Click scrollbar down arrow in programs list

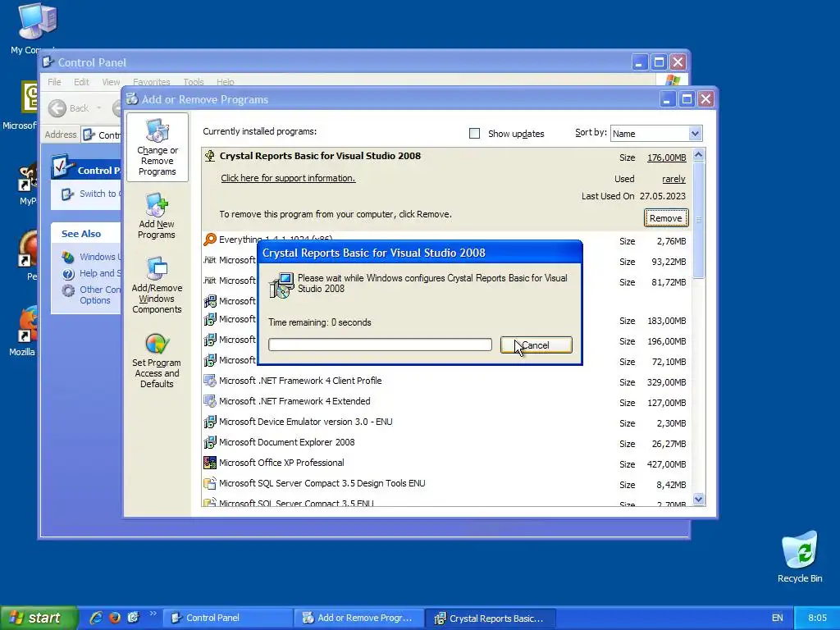(698, 500)
